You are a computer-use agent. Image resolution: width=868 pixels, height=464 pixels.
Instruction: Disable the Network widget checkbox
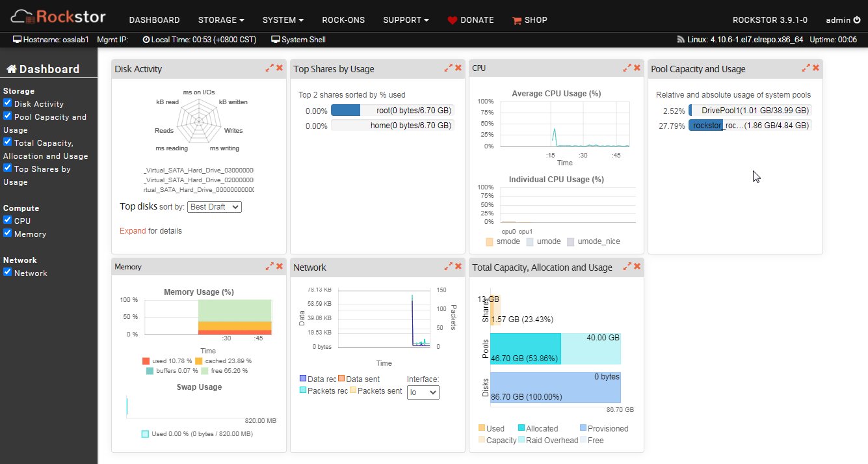(x=8, y=272)
